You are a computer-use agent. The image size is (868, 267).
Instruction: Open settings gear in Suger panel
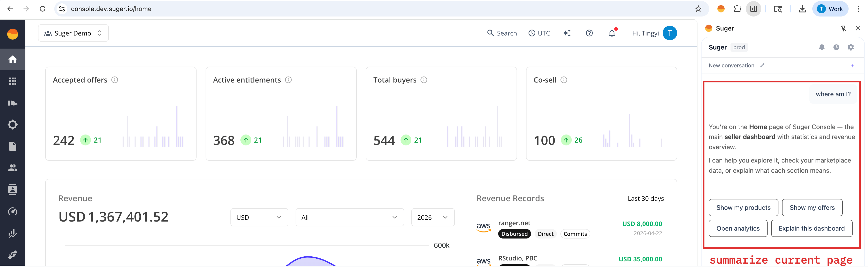coord(851,47)
